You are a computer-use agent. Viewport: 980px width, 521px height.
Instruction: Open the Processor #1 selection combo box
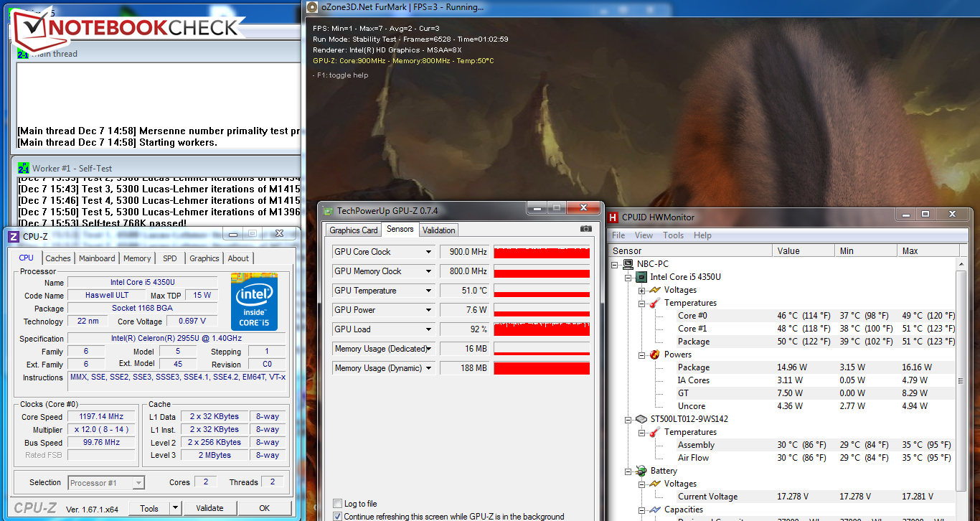tap(106, 483)
